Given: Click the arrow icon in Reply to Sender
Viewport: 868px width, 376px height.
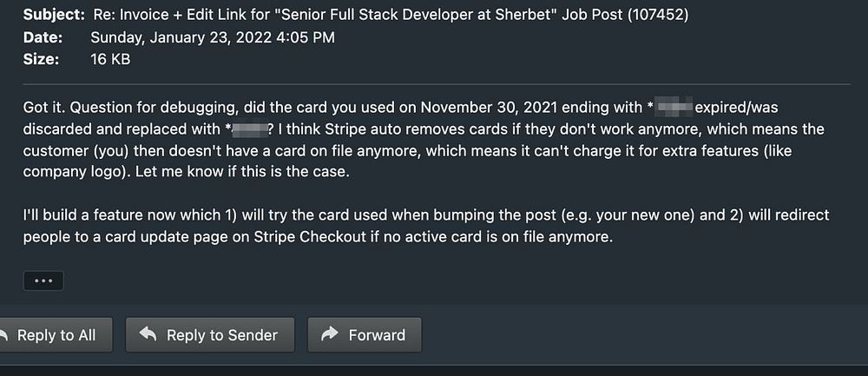Looking at the screenshot, I should click(148, 334).
